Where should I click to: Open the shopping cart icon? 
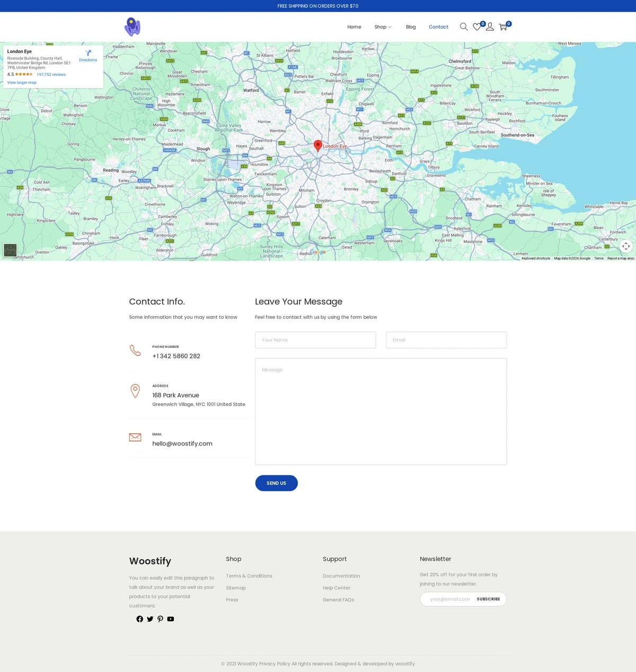click(x=503, y=27)
